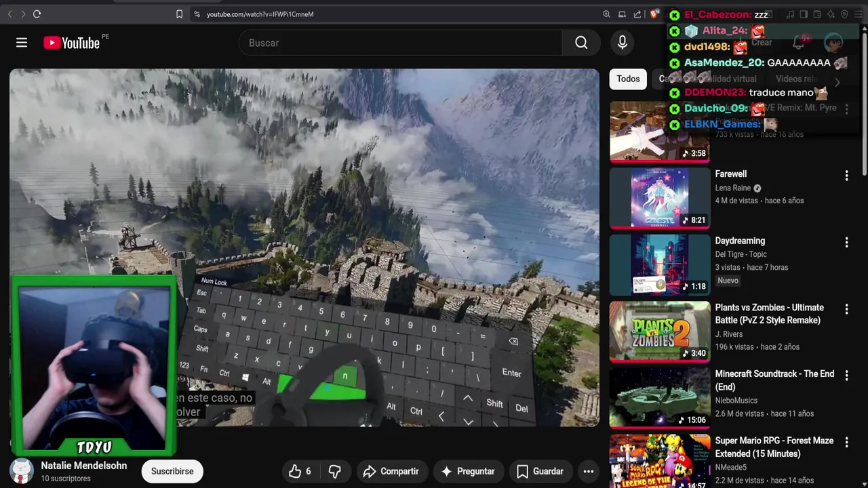This screenshot has width=868, height=488.
Task: Open site settings icon beside the URL
Action: coord(197,14)
